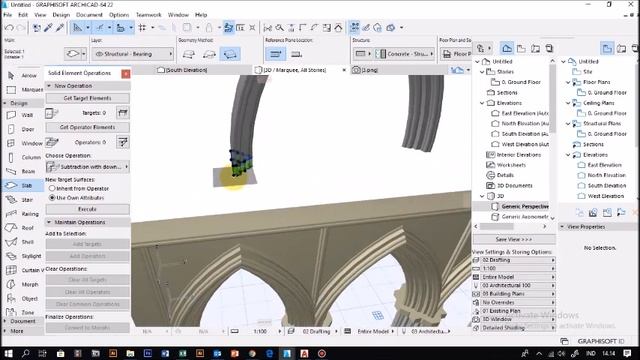Click the Execute button
This screenshot has width=640, height=360.
pos(87,209)
